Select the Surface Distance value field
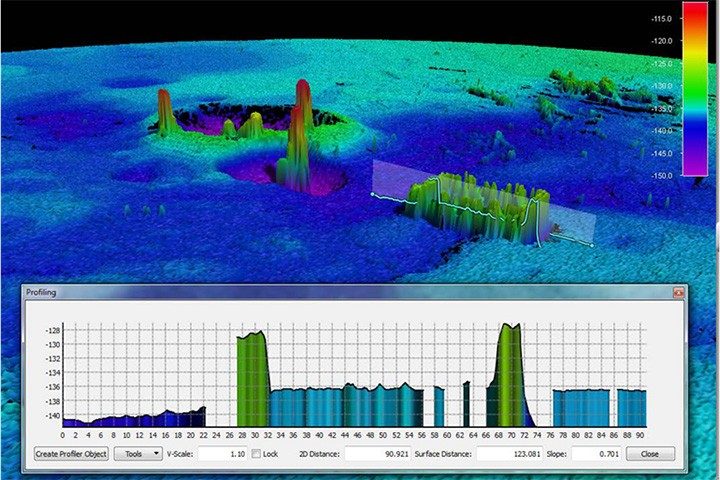This screenshot has width=720, height=480. click(x=510, y=454)
